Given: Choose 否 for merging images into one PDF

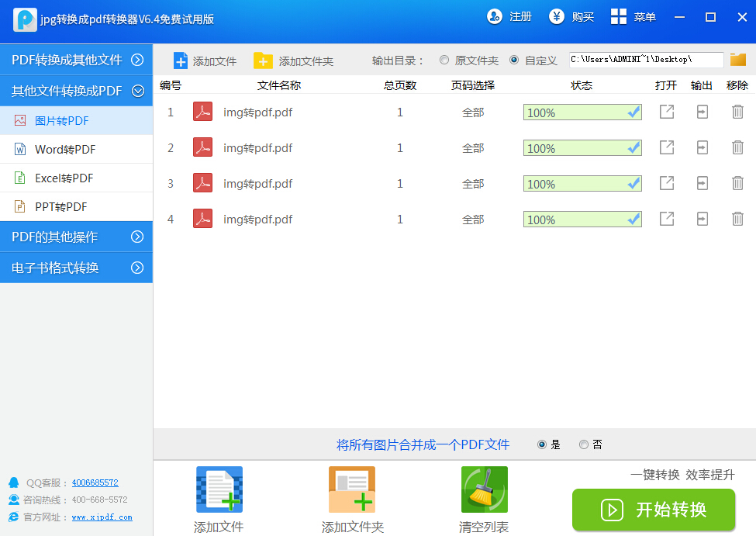Looking at the screenshot, I should point(584,444).
